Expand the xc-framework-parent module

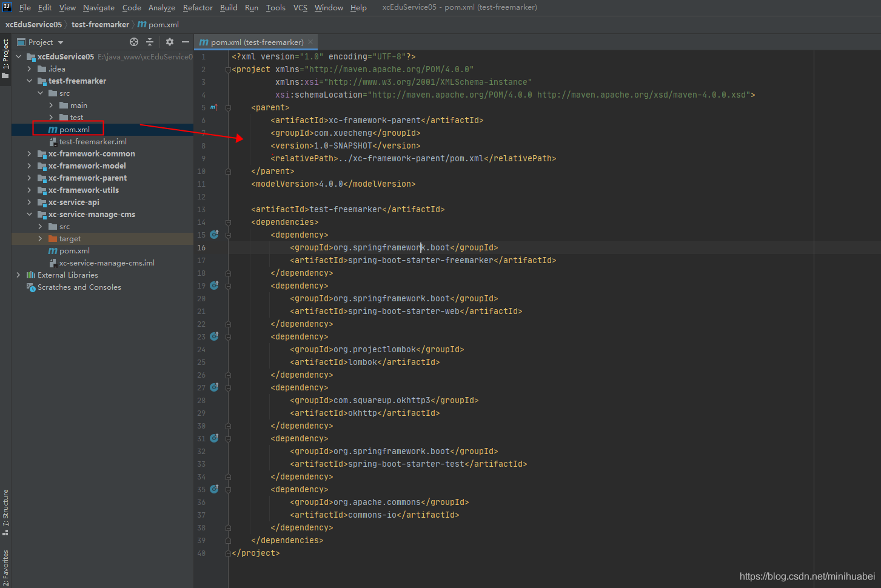[x=29, y=178]
